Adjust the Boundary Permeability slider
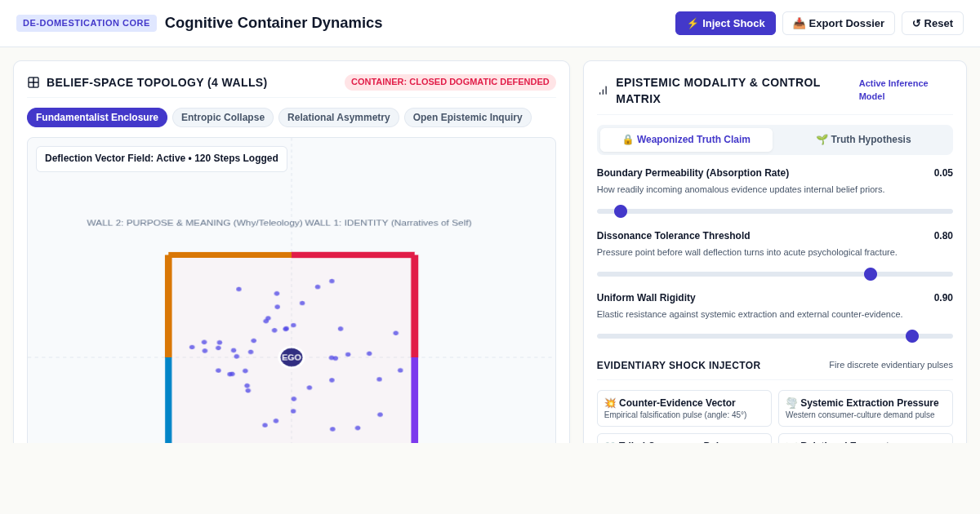 [775, 211]
